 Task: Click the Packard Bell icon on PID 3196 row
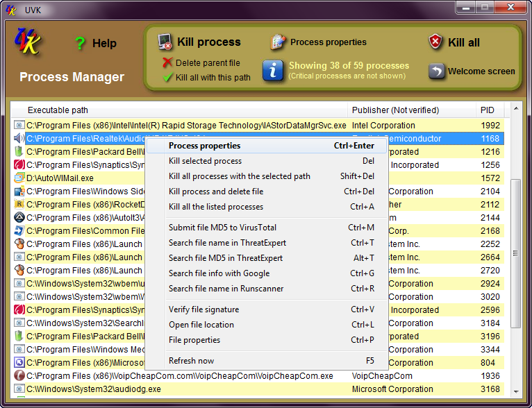pos(19,336)
